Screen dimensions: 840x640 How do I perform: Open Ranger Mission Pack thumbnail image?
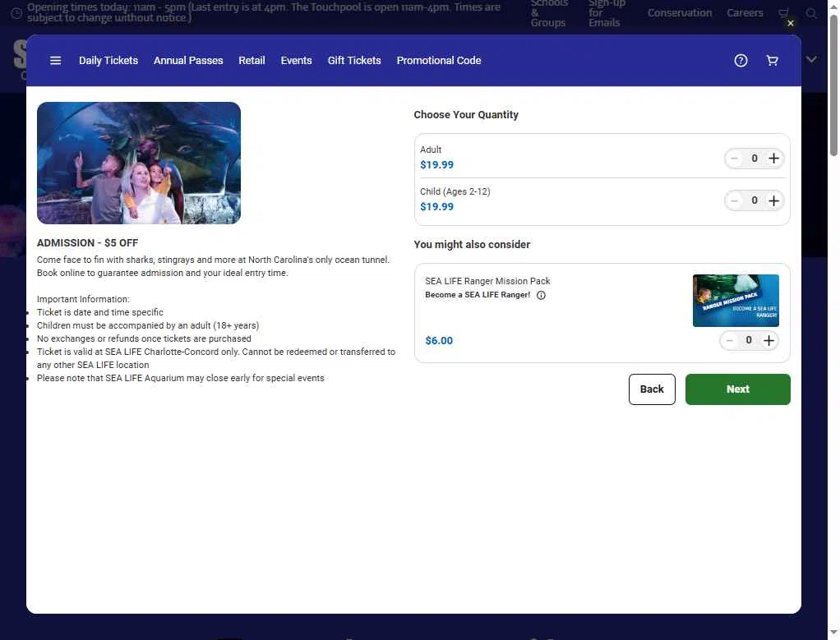(736, 301)
